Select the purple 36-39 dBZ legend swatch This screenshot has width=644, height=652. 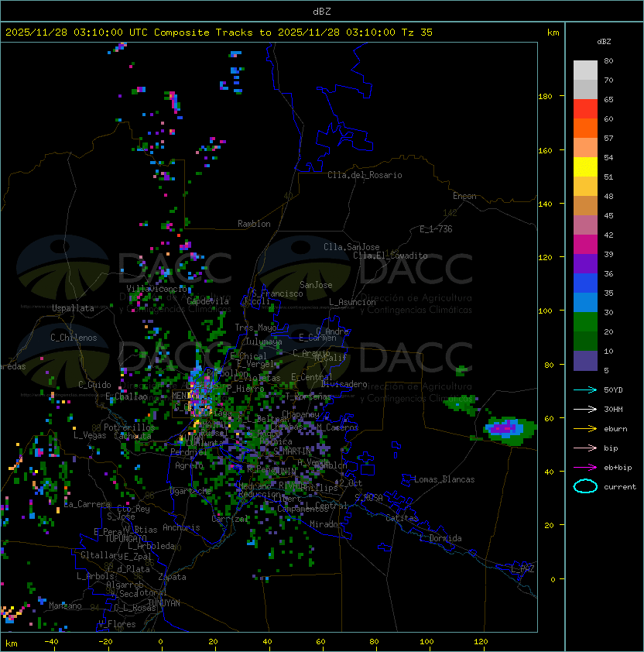[585, 264]
